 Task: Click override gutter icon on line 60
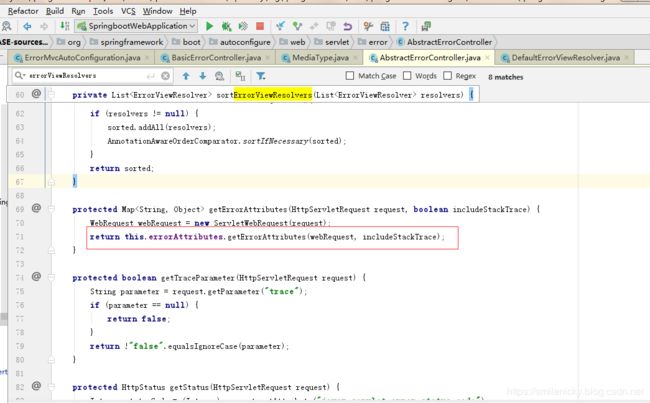36,94
